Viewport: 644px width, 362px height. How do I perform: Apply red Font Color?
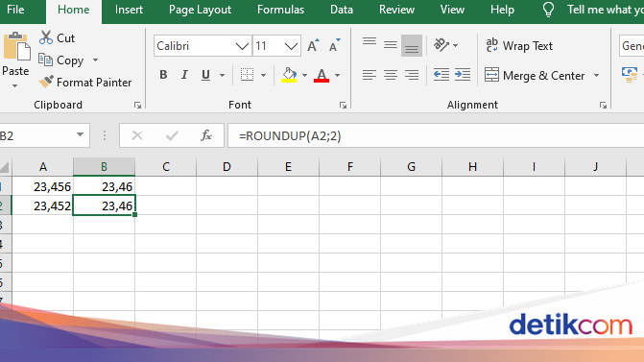pos(322,75)
